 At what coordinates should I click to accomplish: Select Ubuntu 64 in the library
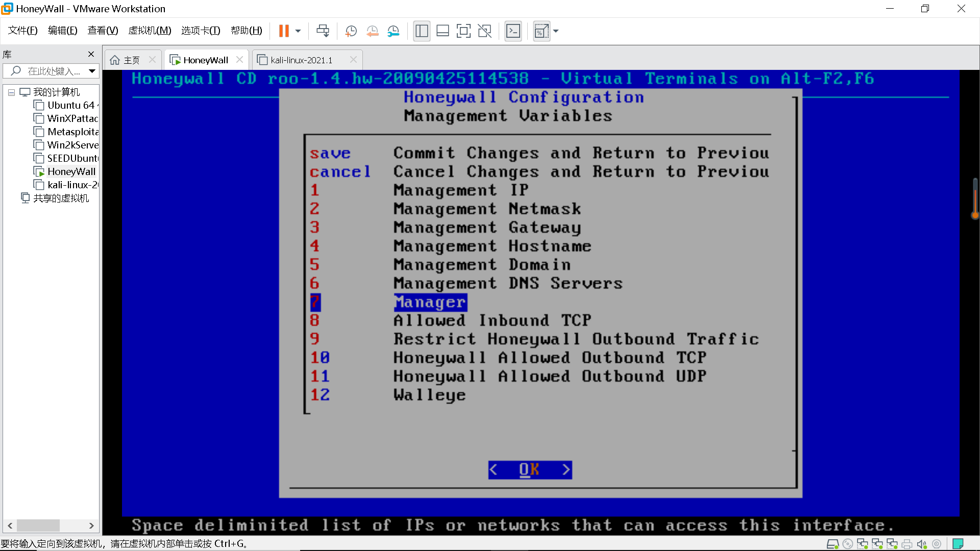tap(70, 105)
